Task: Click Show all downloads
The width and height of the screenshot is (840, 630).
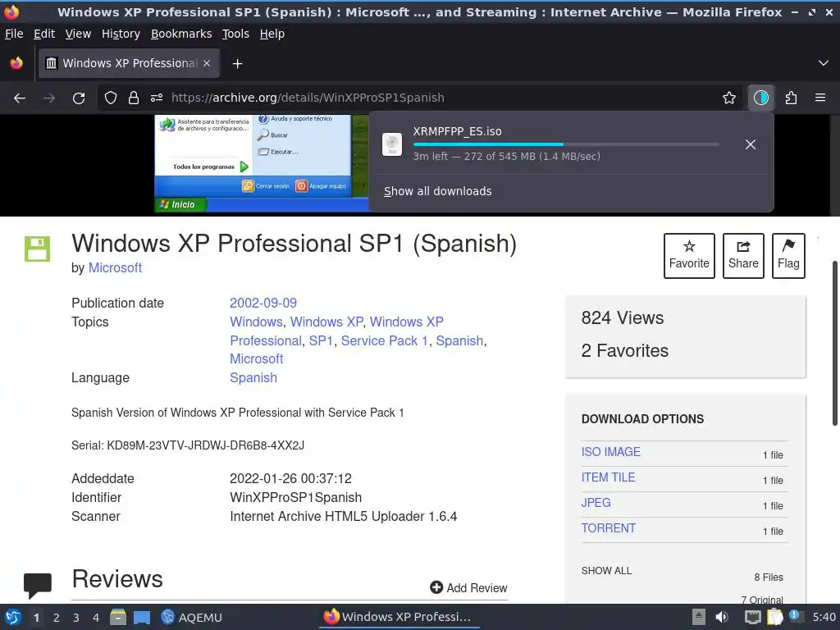Action: [438, 191]
